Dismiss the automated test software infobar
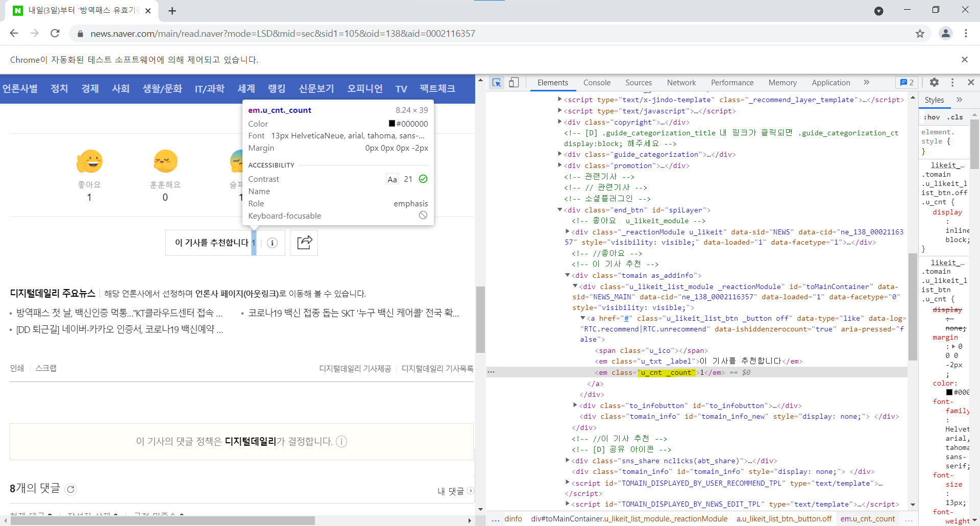Image resolution: width=980 pixels, height=526 pixels. click(965, 60)
